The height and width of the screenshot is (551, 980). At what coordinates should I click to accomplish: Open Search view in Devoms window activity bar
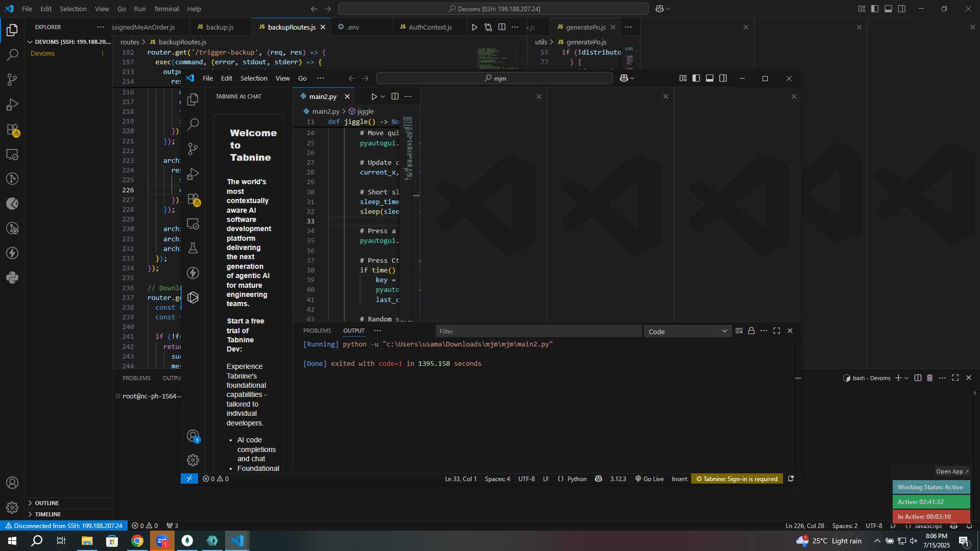(x=12, y=55)
